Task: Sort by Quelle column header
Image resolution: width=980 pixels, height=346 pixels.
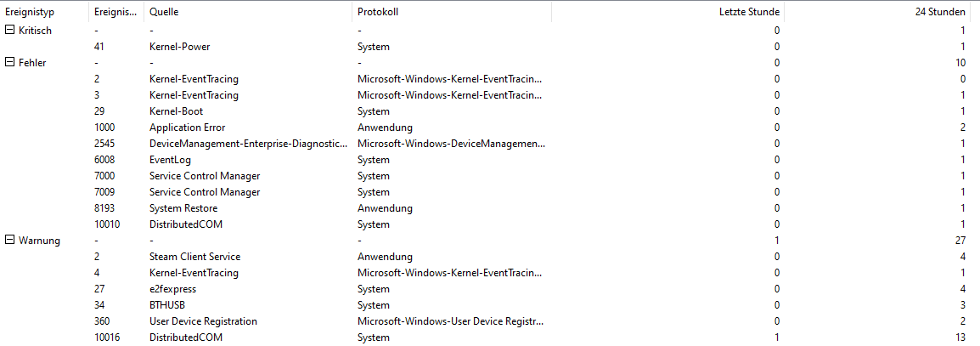Action: click(248, 12)
